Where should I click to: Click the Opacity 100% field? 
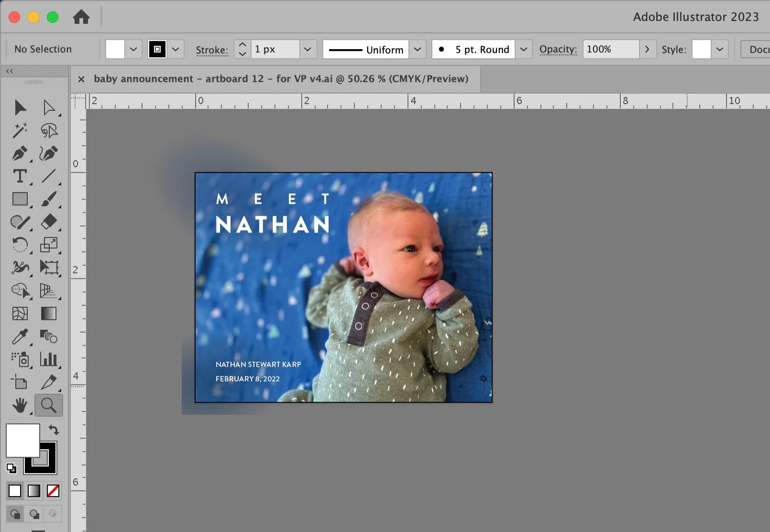[611, 49]
